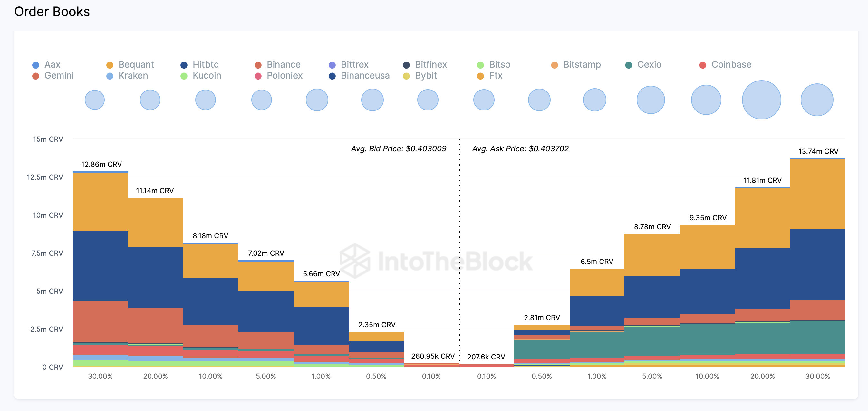The width and height of the screenshot is (868, 411).
Task: Click the Binance legend dot
Action: coord(258,65)
